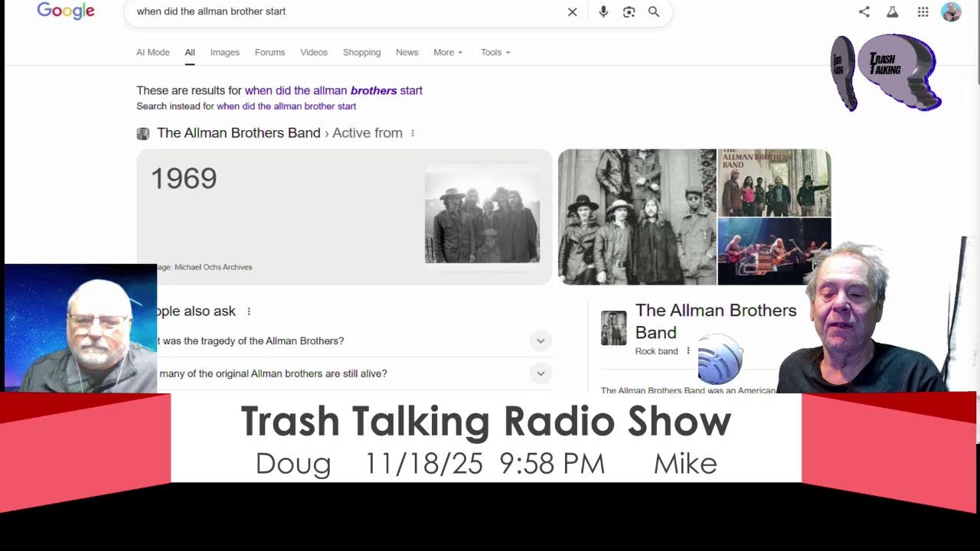
Task: Submit search with magnifying glass icon
Action: [x=654, y=11]
